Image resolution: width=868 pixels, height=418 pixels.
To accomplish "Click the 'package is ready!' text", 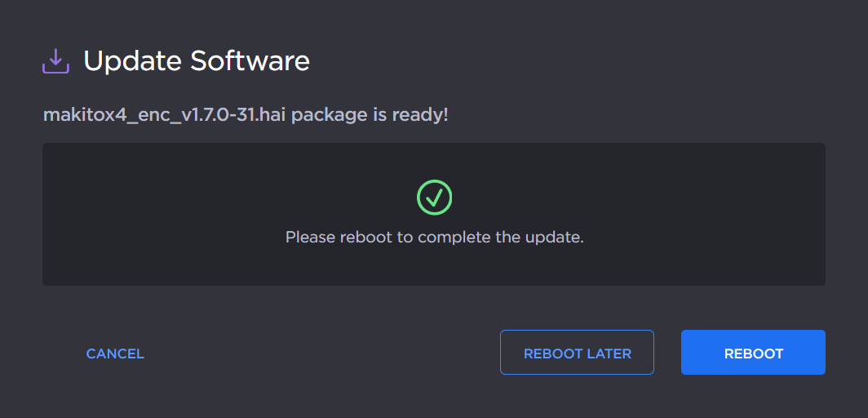I will coord(370,114).
